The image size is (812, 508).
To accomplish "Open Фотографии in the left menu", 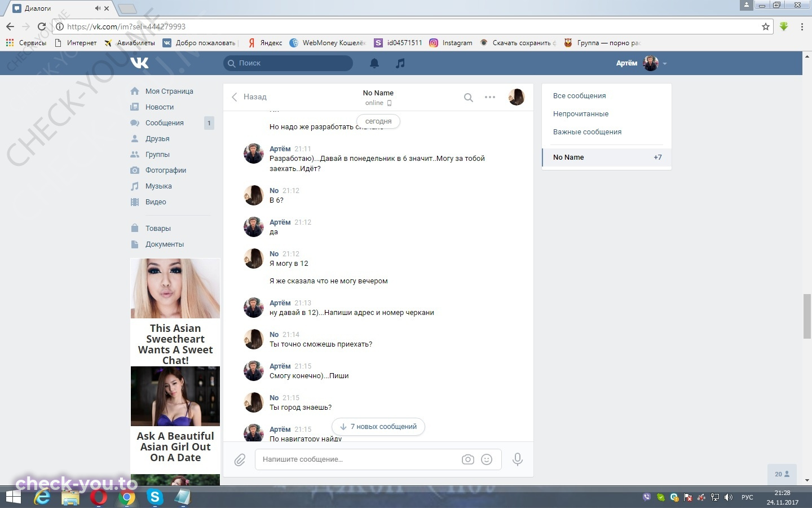I will click(x=166, y=170).
